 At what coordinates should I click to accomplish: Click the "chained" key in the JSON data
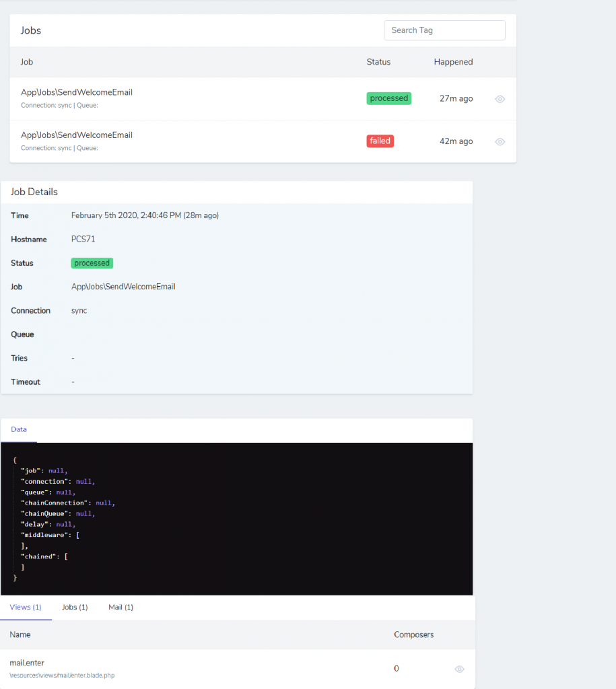40,556
